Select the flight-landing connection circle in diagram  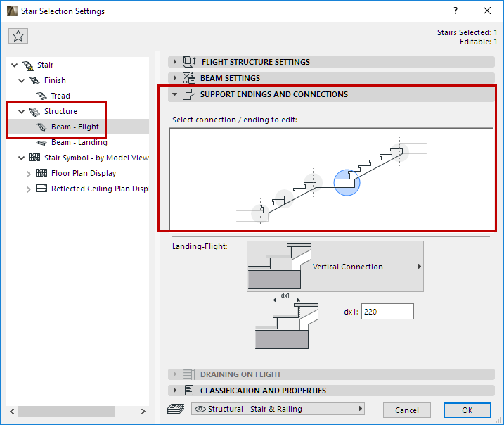313,182
